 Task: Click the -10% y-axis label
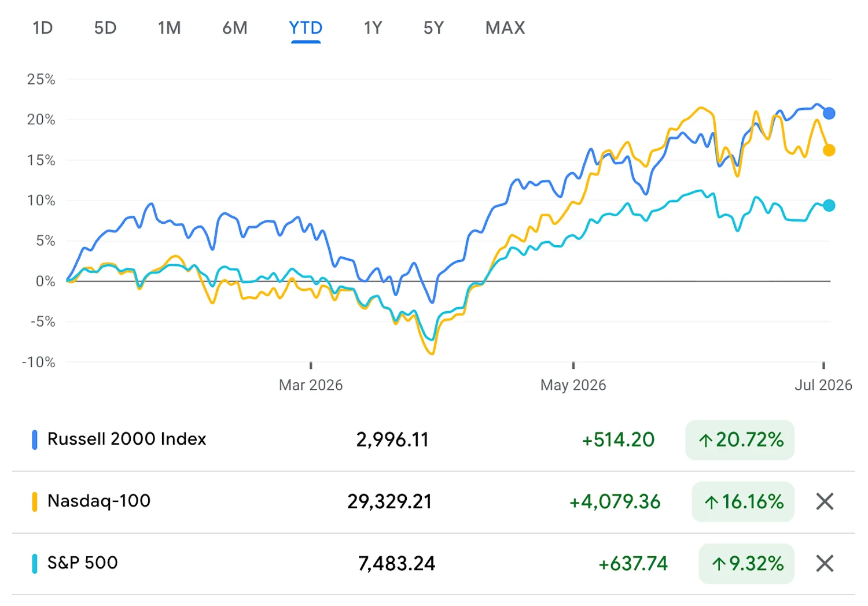39,362
